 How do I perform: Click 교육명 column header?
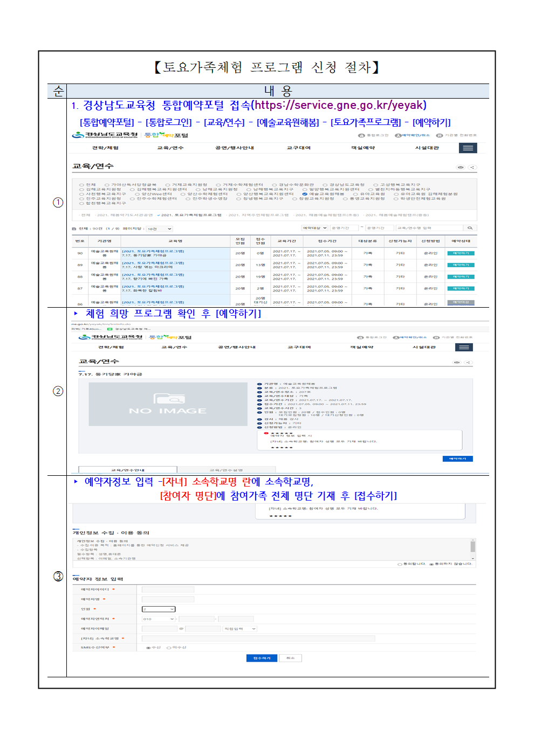[176, 241]
